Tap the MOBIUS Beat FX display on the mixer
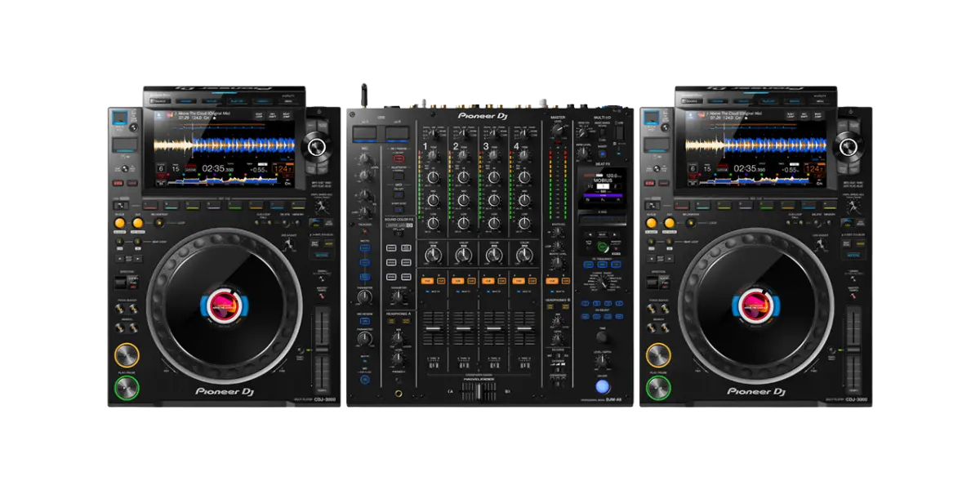980x490 pixels. coord(602,187)
